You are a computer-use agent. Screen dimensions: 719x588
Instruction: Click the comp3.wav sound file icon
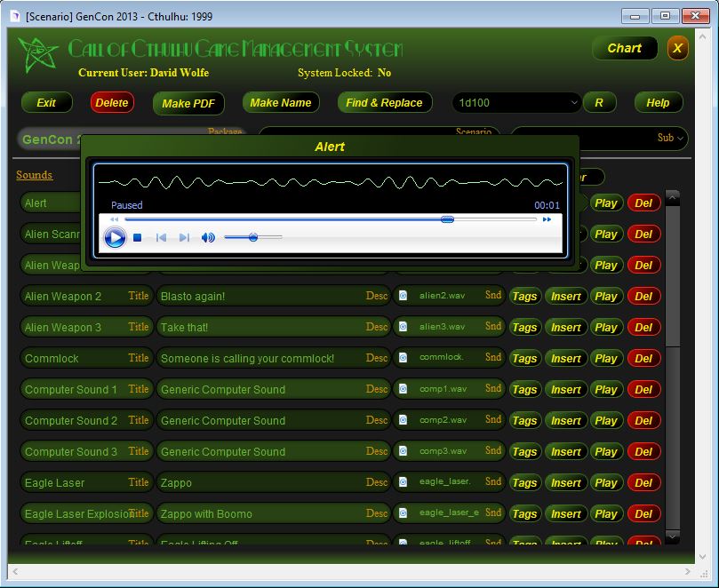403,451
